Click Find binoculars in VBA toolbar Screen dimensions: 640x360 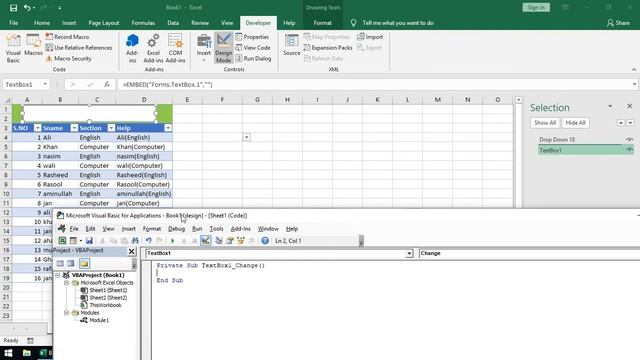tap(135, 240)
